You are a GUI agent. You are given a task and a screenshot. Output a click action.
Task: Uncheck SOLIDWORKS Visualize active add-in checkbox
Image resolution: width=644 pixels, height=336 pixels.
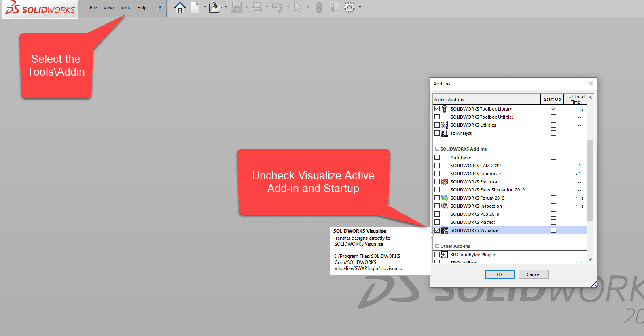437,230
